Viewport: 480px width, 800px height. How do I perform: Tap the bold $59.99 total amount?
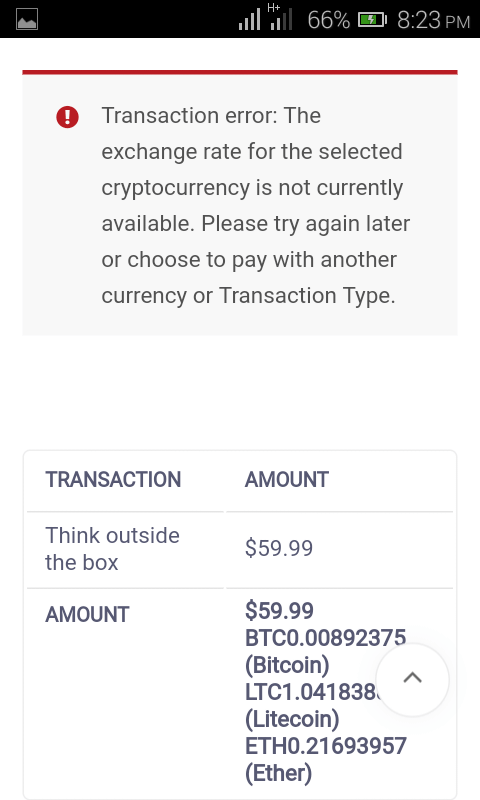pos(279,611)
